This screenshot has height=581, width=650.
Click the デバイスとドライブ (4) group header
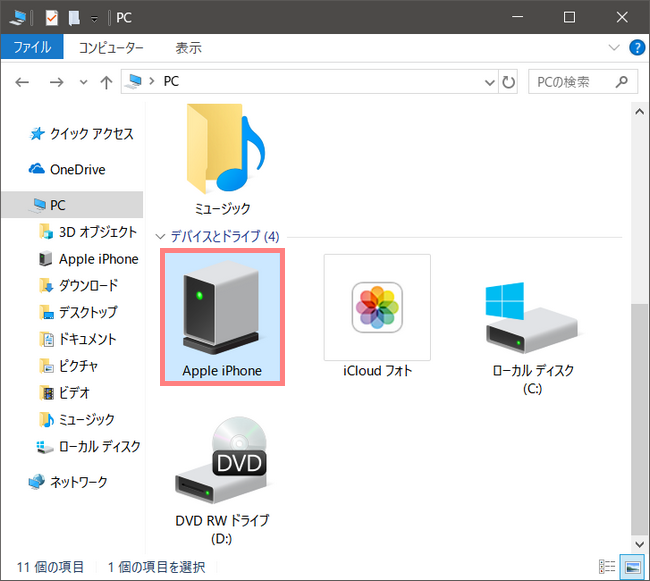coord(225,236)
